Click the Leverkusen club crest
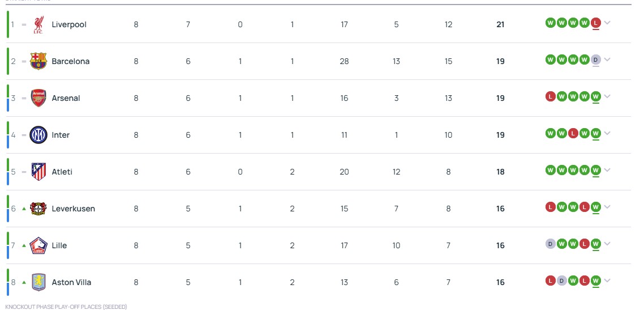644x310 pixels. click(38, 209)
